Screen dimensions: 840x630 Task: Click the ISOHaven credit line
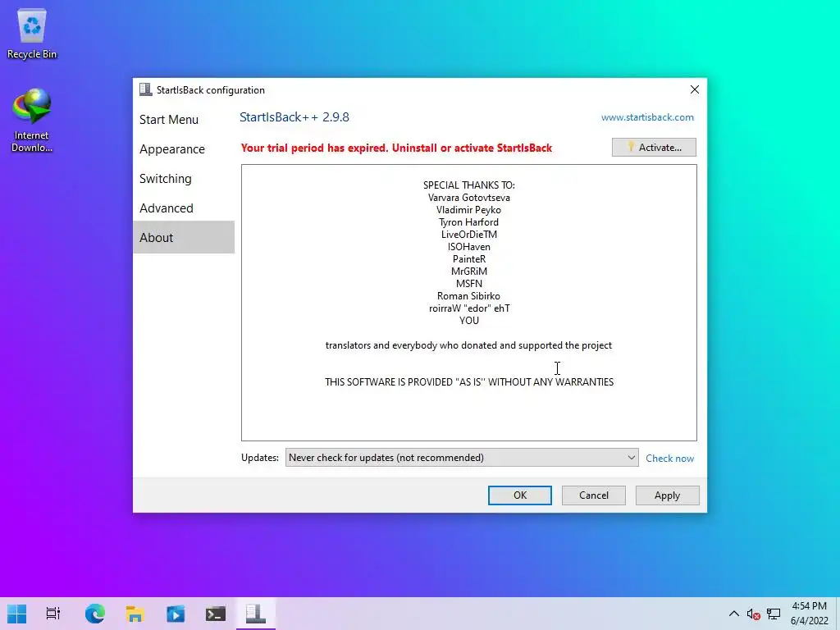point(468,247)
